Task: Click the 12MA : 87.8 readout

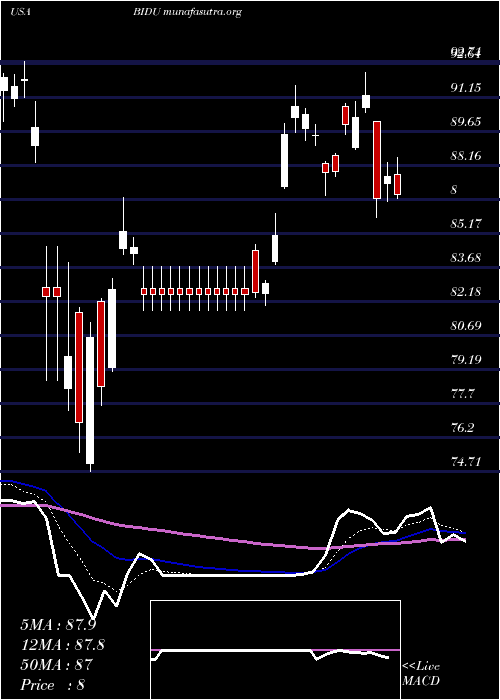Action: coord(63,645)
